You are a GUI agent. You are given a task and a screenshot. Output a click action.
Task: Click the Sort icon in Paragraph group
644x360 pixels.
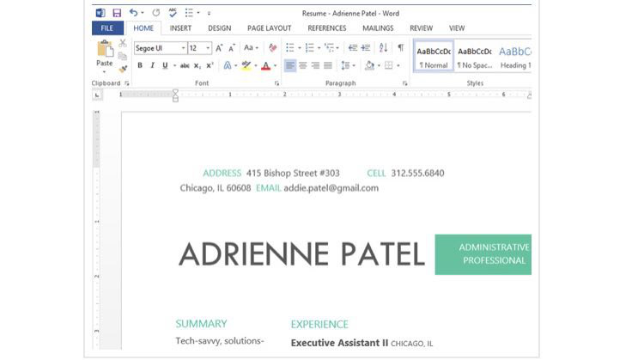[384, 48]
